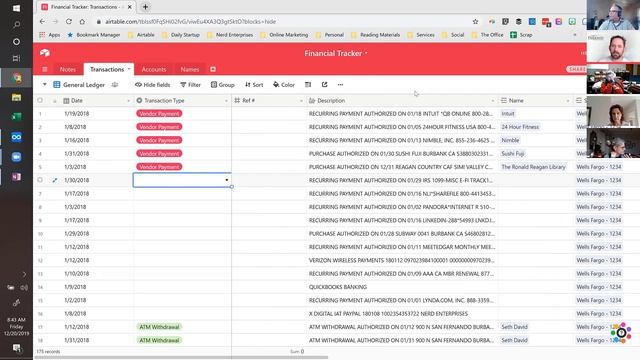Click the Vendor Payment tag in row 5

pos(159,167)
